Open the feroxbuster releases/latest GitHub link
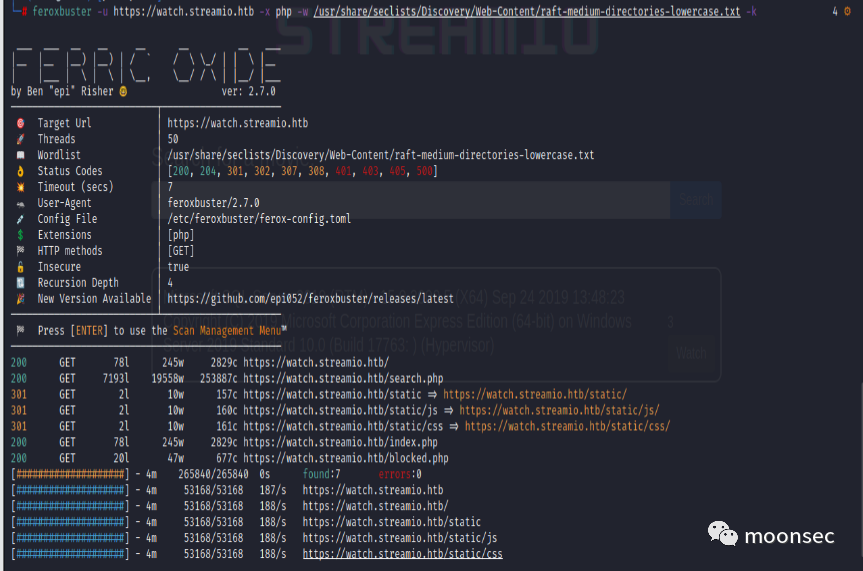 310,298
